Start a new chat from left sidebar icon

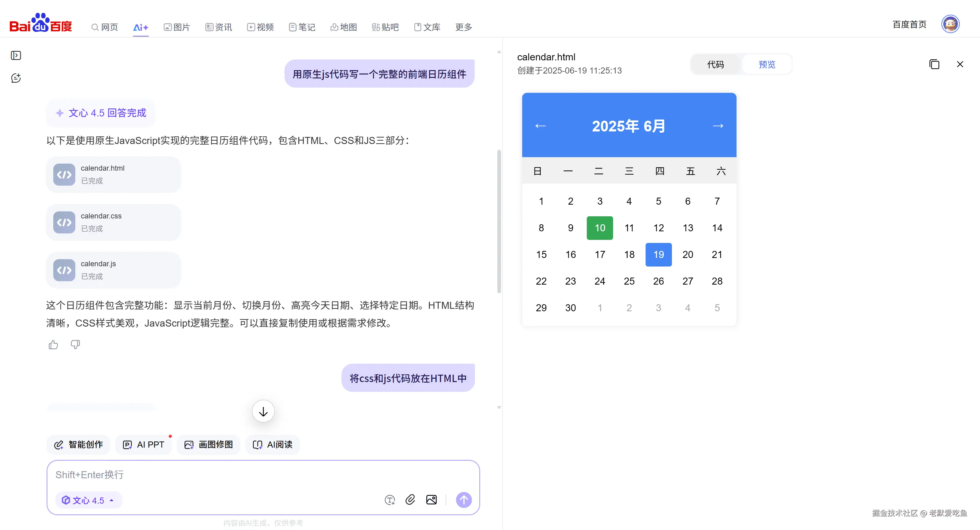16,78
